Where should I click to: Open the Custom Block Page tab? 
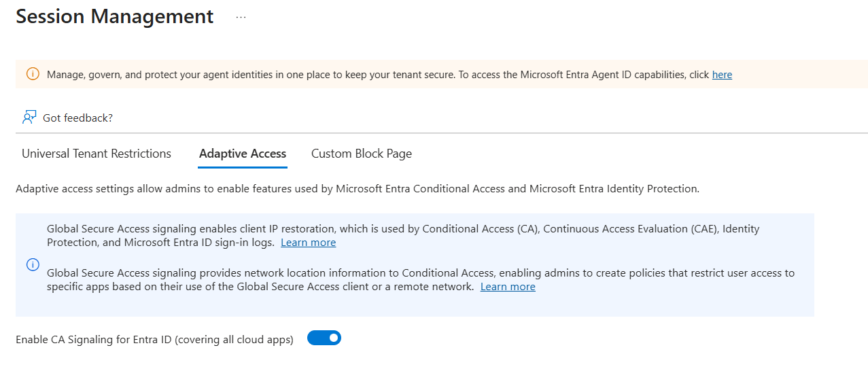[x=362, y=154]
